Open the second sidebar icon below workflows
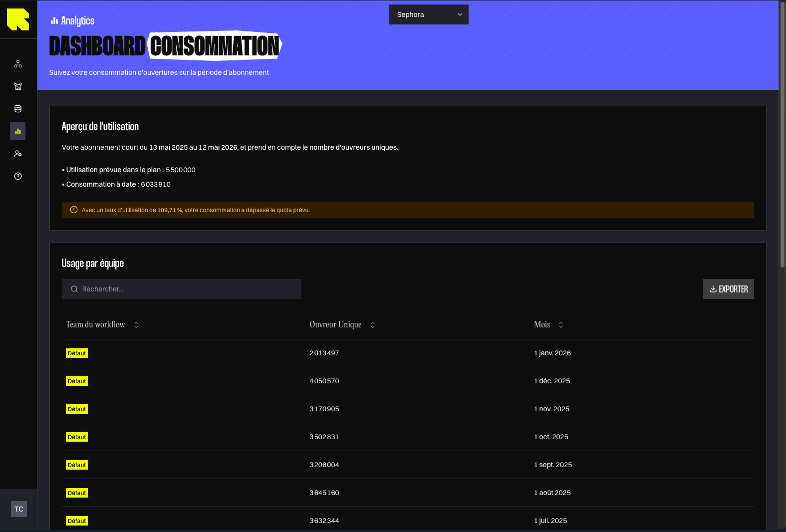 tap(18, 86)
